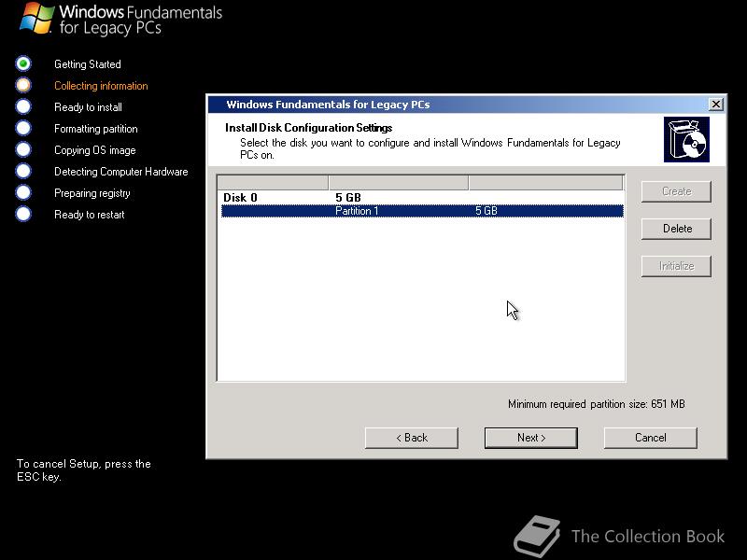Click the middle column header of disk list
The height and width of the screenshot is (560, 747).
point(399,182)
